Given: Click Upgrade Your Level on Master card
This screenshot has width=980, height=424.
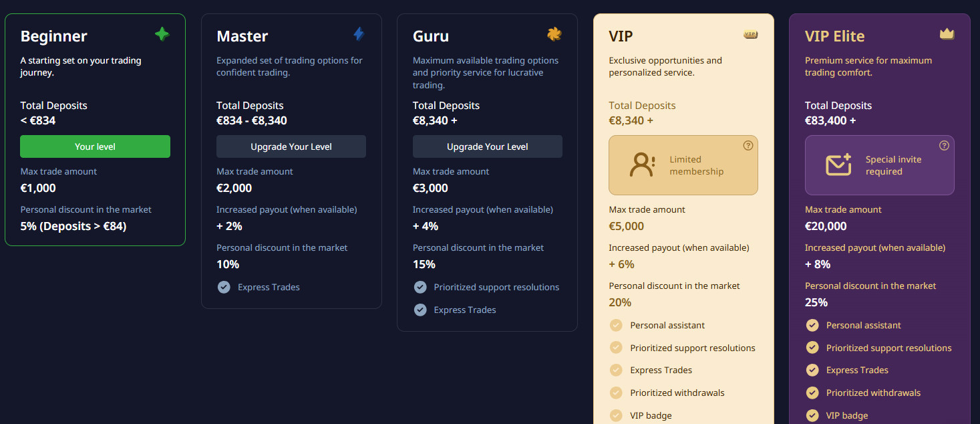Looking at the screenshot, I should click(291, 146).
